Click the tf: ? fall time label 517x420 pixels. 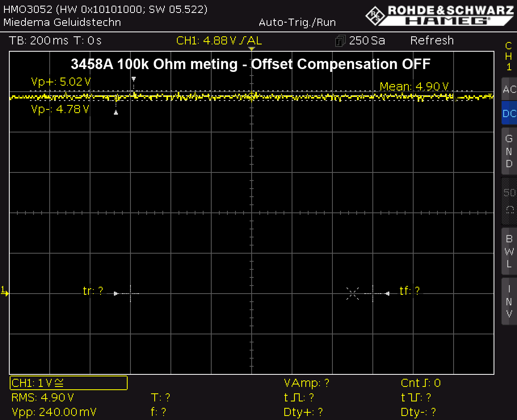(x=410, y=291)
